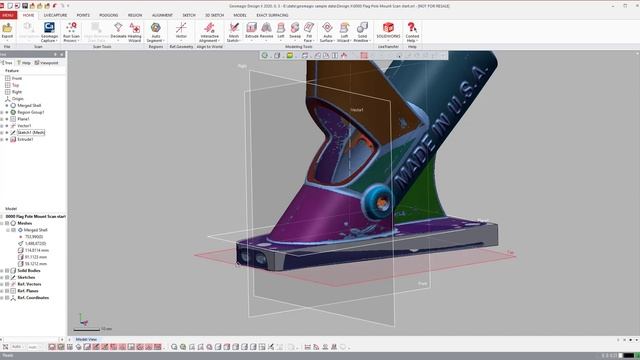
Task: Launch Run Scan Process tool
Action: coord(71,31)
